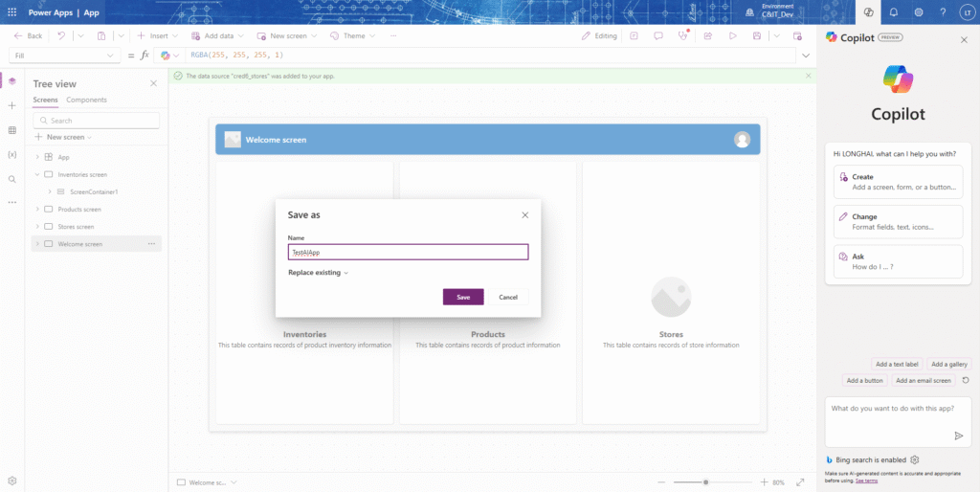980x492 pixels.
Task: Select Stores screen in Tree view
Action: (x=77, y=227)
